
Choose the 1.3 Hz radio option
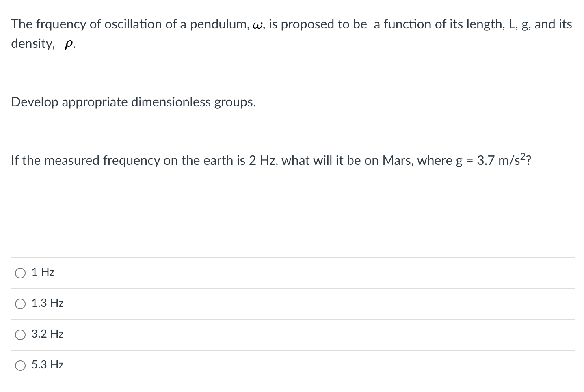[20, 304]
